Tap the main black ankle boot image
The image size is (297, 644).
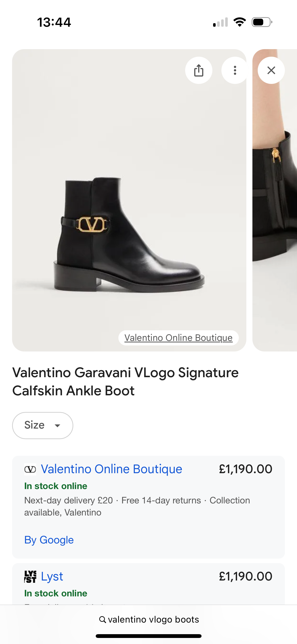point(129,234)
